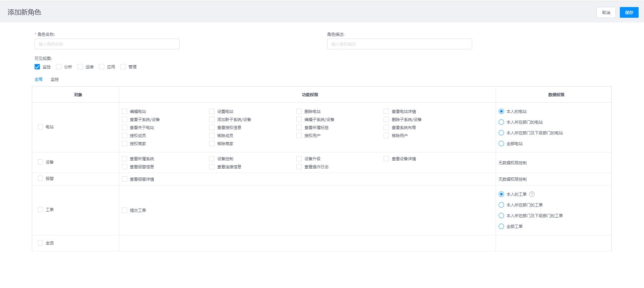Click the 取消 button
This screenshot has width=644, height=288.
pyautogui.click(x=606, y=12)
